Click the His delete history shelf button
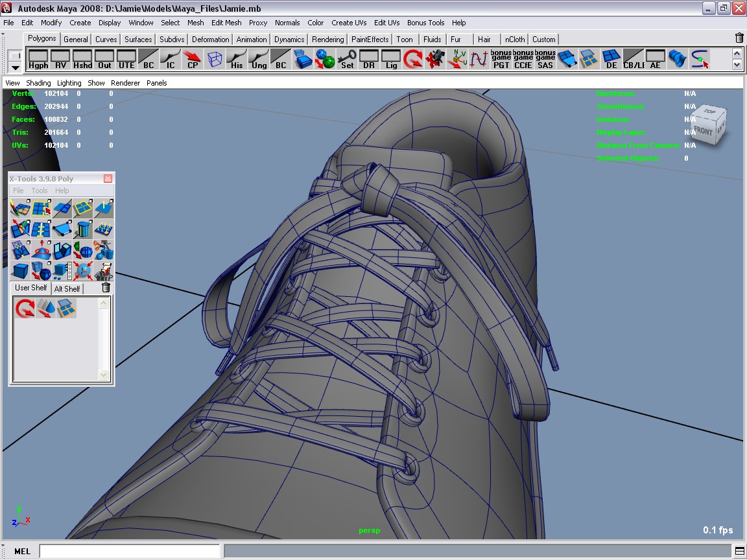The image size is (747, 560). (x=237, y=60)
